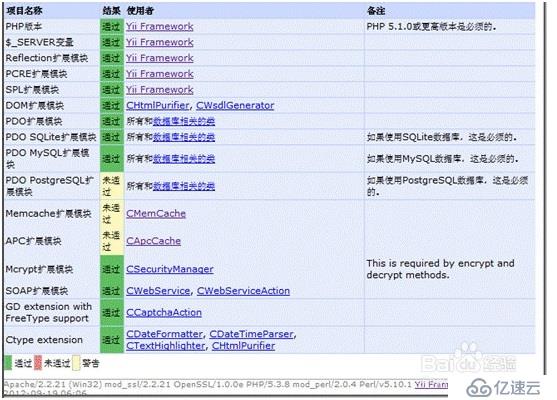Select the DOM扩展模块 row name

pos(35,106)
